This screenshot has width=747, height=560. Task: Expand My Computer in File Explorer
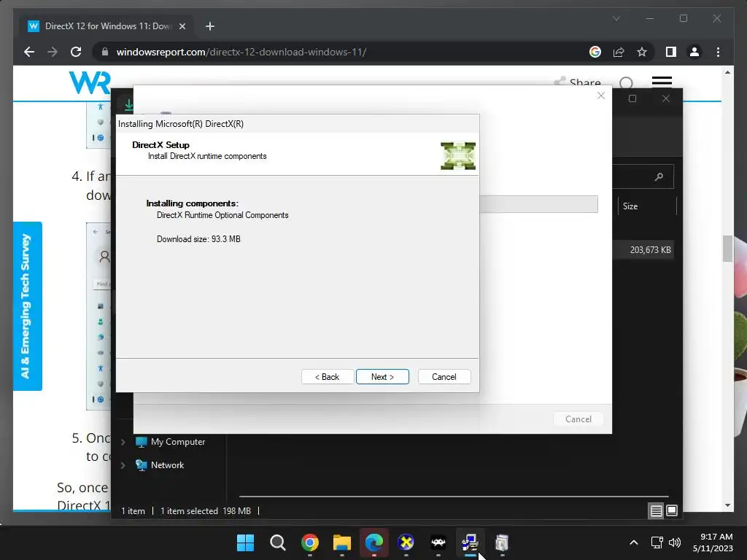coord(123,442)
